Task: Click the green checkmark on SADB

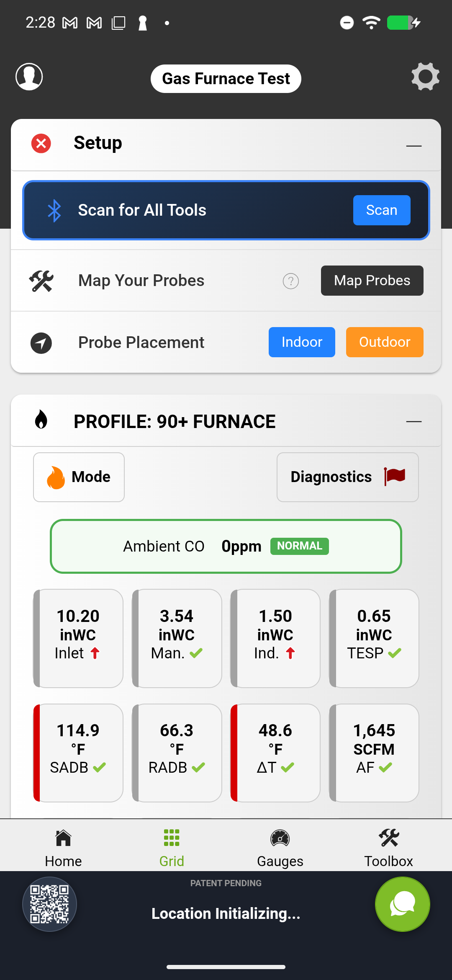Action: (100, 767)
